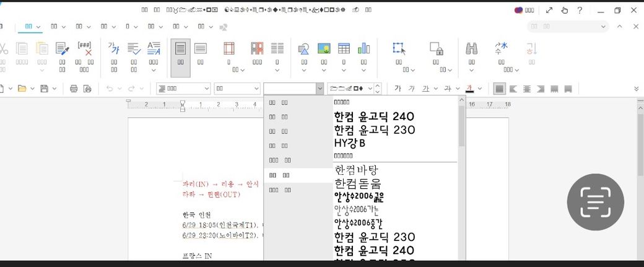644x267 pixels.
Task: Click the Object Protect padlock icon
Action: click(436, 48)
